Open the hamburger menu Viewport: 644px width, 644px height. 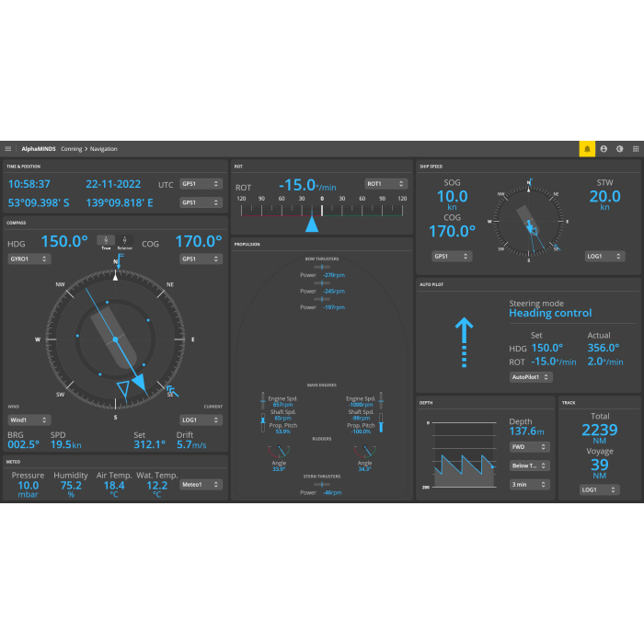(8, 148)
